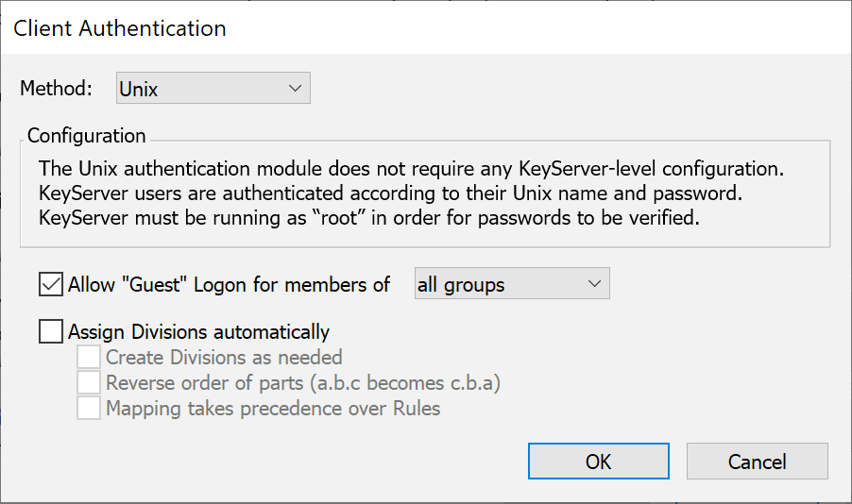Click the chevron arrow on the Method combo box
This screenshot has height=504, width=852.
pyautogui.click(x=296, y=89)
